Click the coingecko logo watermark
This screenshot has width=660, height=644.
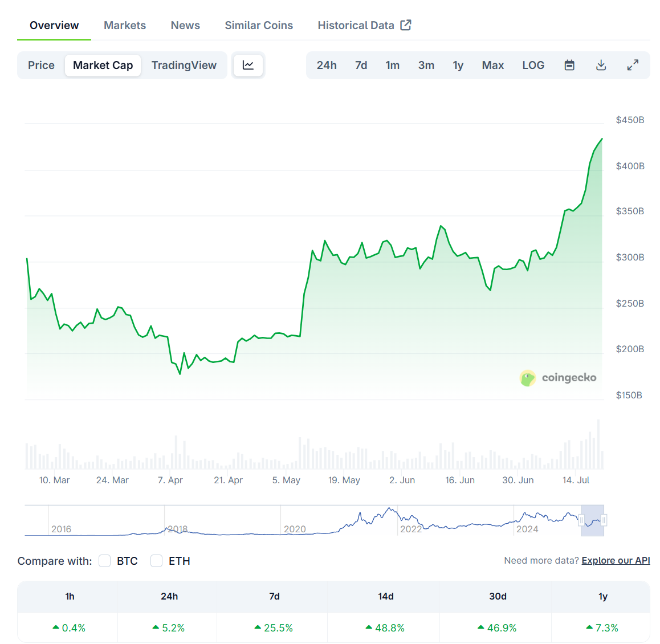[557, 378]
